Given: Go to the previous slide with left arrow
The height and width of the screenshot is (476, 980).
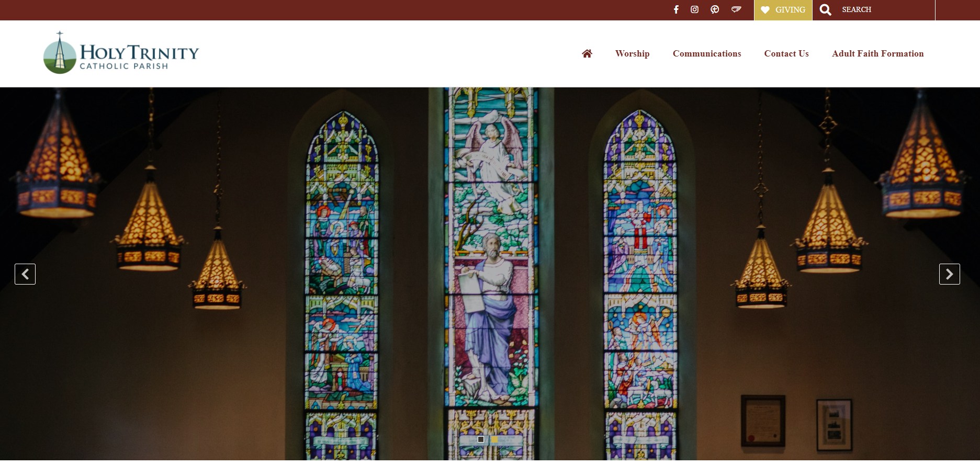Looking at the screenshot, I should tap(25, 274).
